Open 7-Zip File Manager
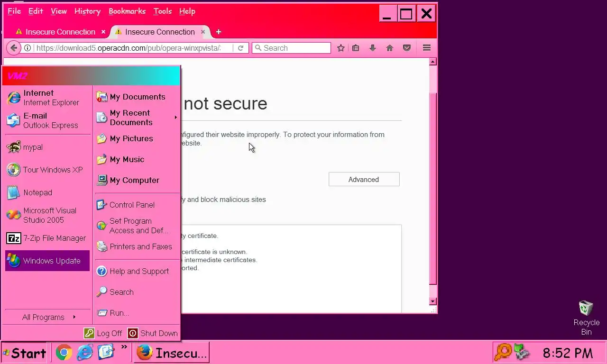 point(47,238)
